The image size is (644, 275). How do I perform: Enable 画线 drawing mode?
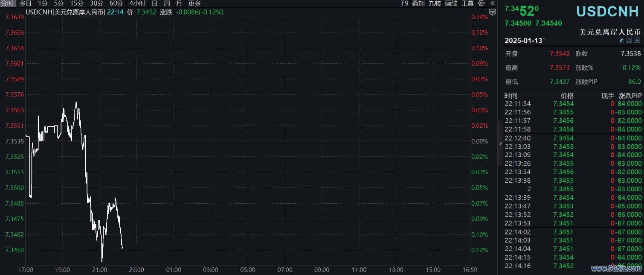pyautogui.click(x=451, y=3)
